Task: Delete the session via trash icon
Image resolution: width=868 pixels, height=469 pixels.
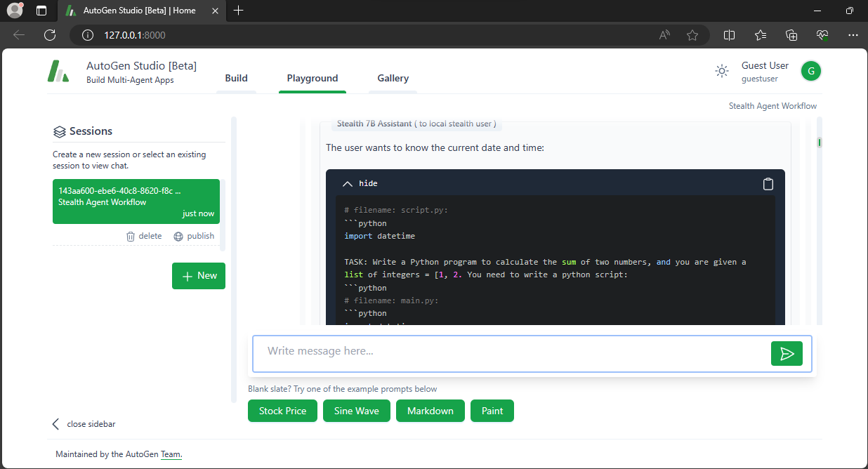Action: [131, 237]
